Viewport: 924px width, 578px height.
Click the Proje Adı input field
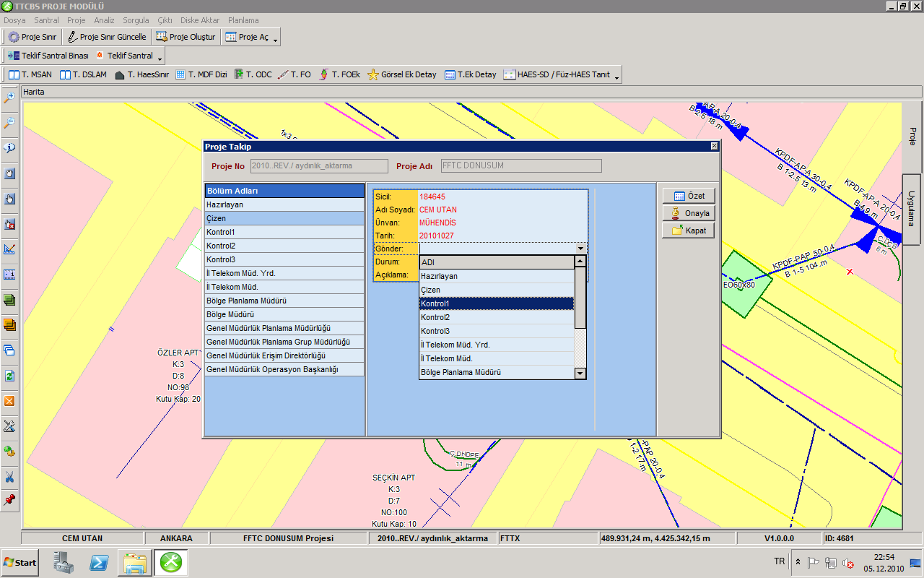[520, 165]
